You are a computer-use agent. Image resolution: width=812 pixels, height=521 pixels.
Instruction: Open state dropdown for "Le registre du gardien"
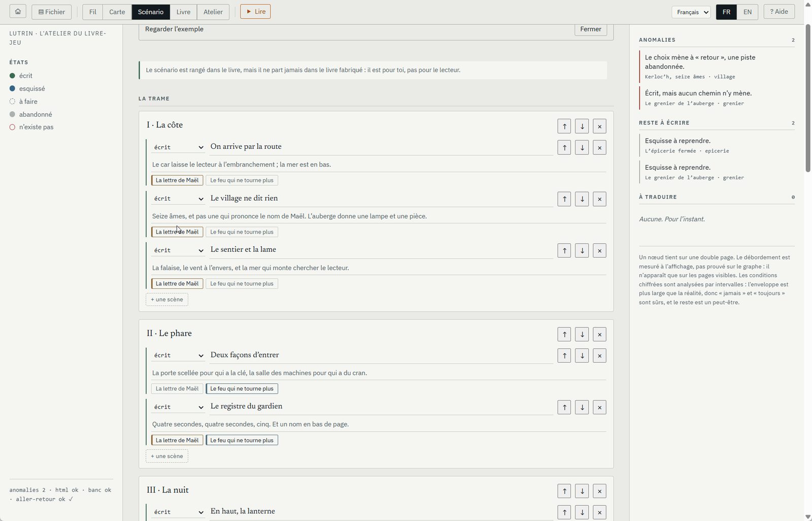coord(178,407)
